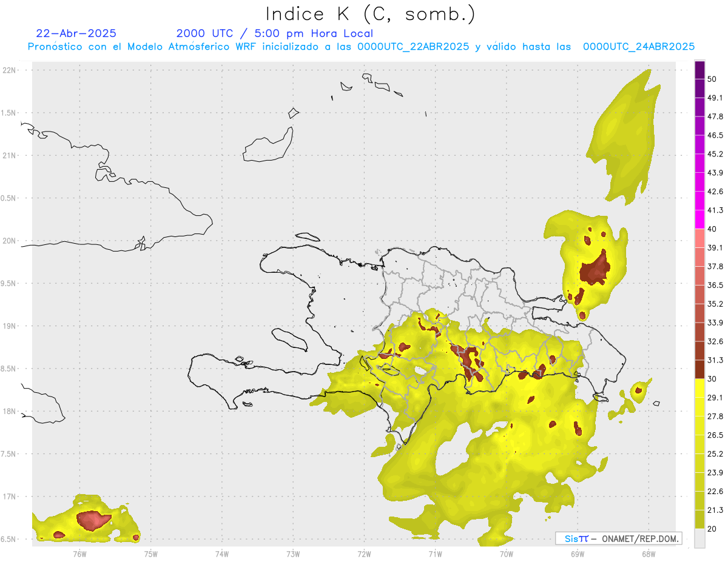Pick the salmon pink colorbar segment between 39.1 and 40

pyautogui.click(x=699, y=238)
